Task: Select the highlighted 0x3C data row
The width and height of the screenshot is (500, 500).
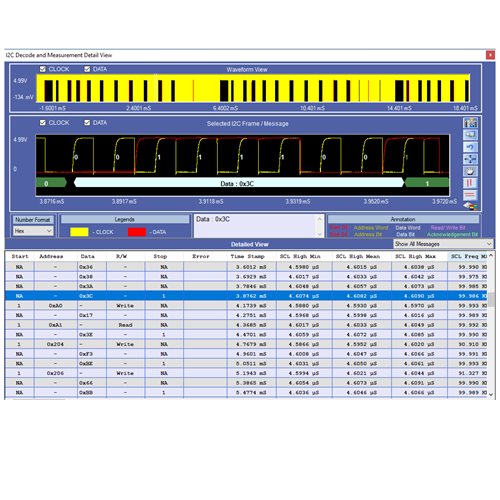Action: (x=246, y=296)
